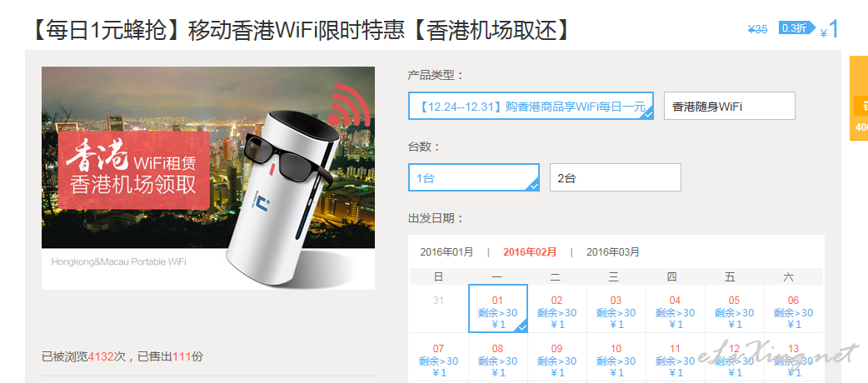
Task: Select the 【12.24--12.31】 WiFi每日一元 product type
Action: coord(531,106)
